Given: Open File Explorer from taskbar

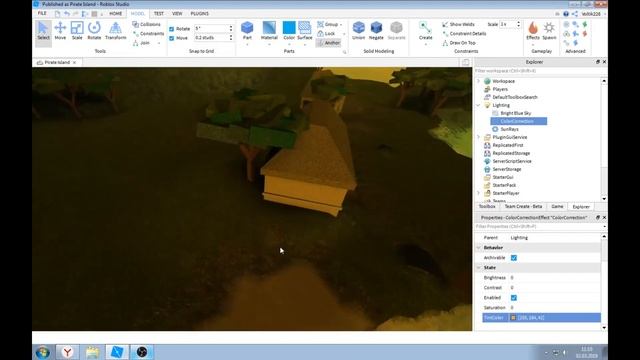Looking at the screenshot, I should click(92, 352).
